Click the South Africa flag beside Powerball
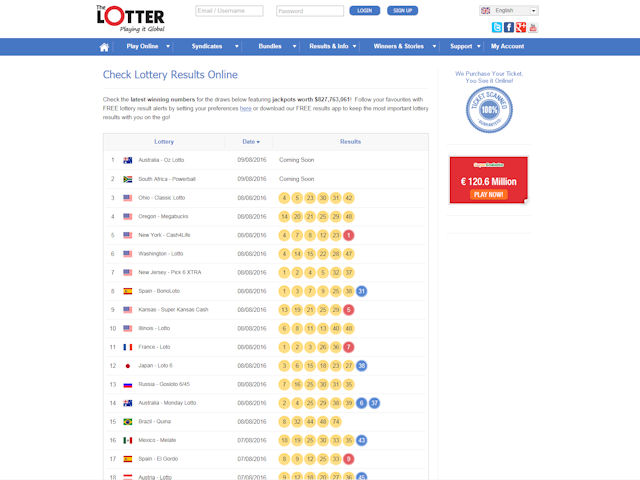Screen dimensions: 640x480 pos(128,179)
